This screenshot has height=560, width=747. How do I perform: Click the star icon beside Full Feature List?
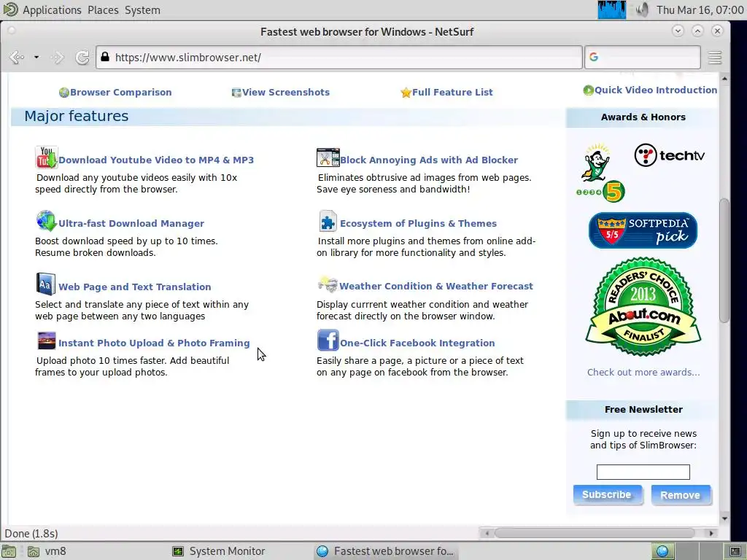point(406,93)
